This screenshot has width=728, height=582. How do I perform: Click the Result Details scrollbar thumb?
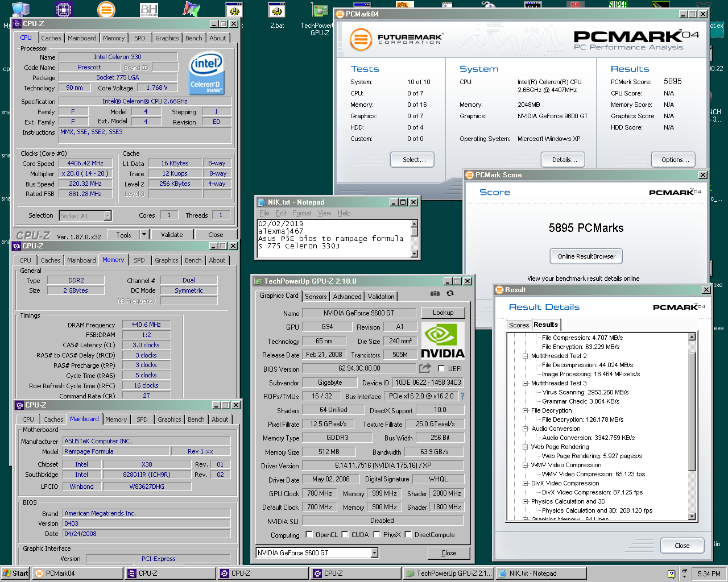point(692,411)
